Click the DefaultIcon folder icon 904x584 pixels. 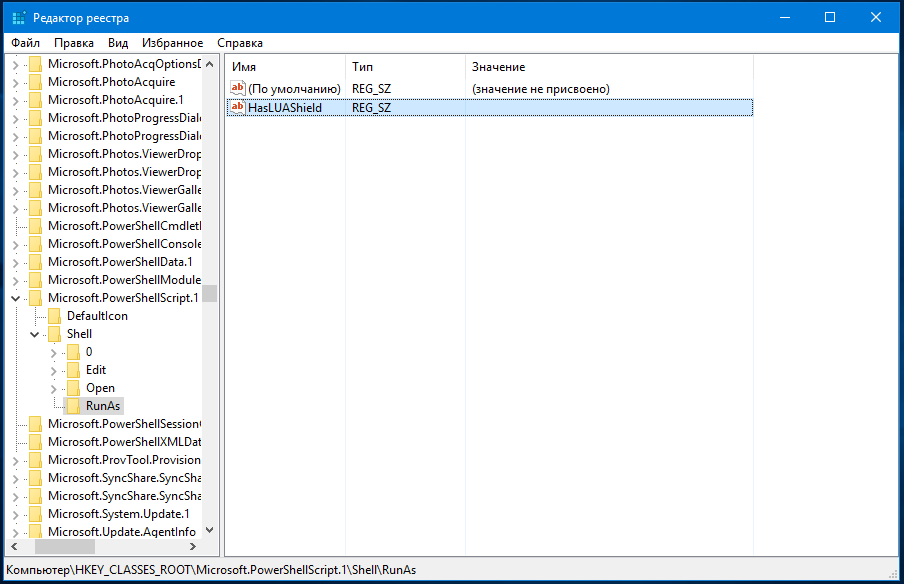54,316
